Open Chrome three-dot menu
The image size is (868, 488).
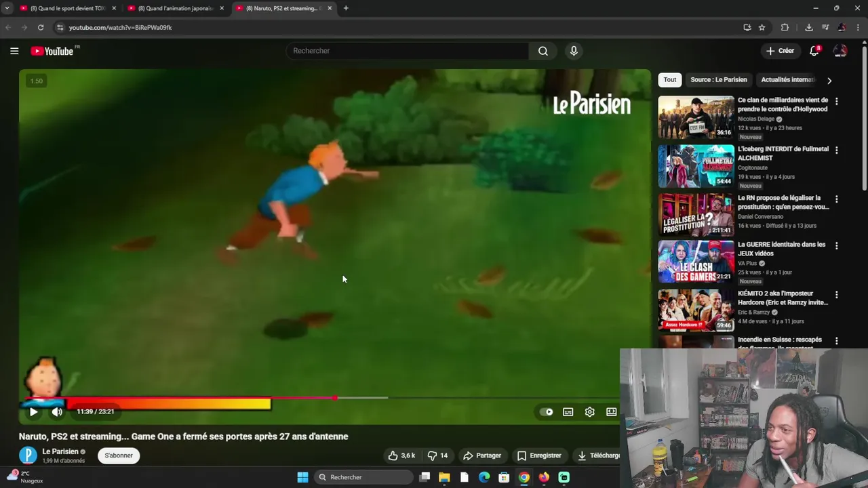(858, 28)
